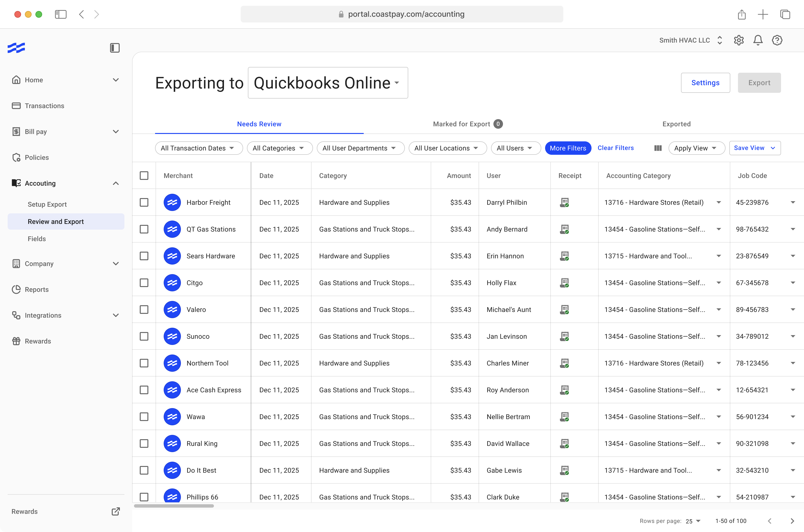The height and width of the screenshot is (532, 804).
Task: Open job code dropdown for Citgo row
Action: [x=793, y=283]
